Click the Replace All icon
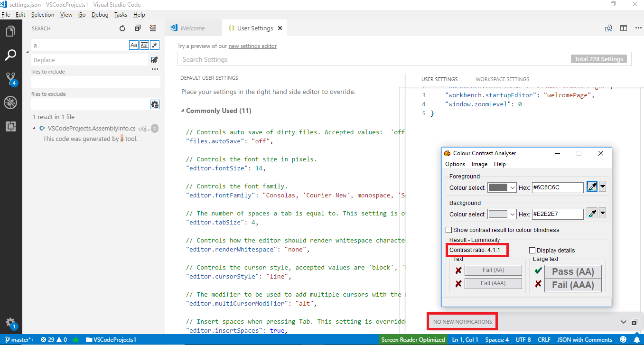This screenshot has width=644, height=345. coord(154,60)
